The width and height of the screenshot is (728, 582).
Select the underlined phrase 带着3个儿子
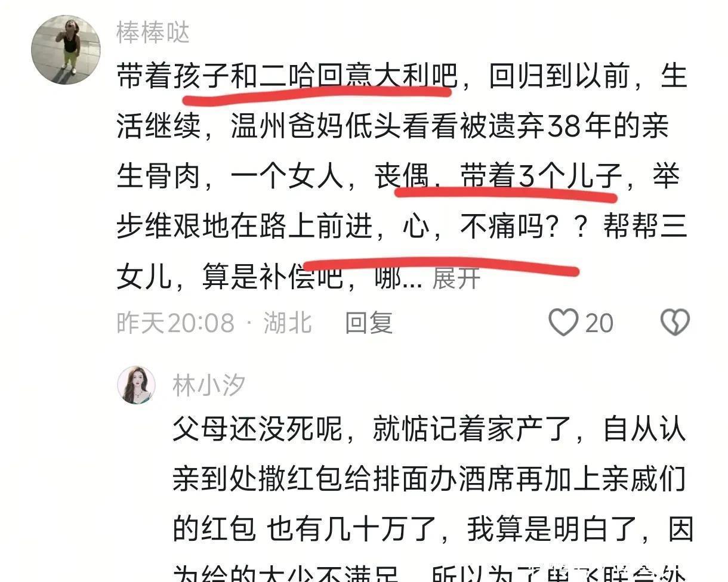pos(541,177)
